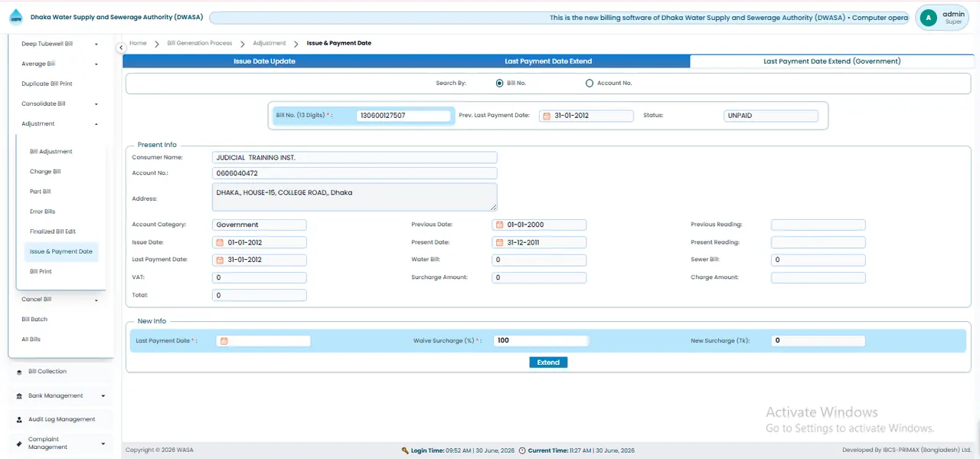This screenshot has width=980, height=459.
Task: Expand the Bank Management dropdown arrow
Action: 103,396
